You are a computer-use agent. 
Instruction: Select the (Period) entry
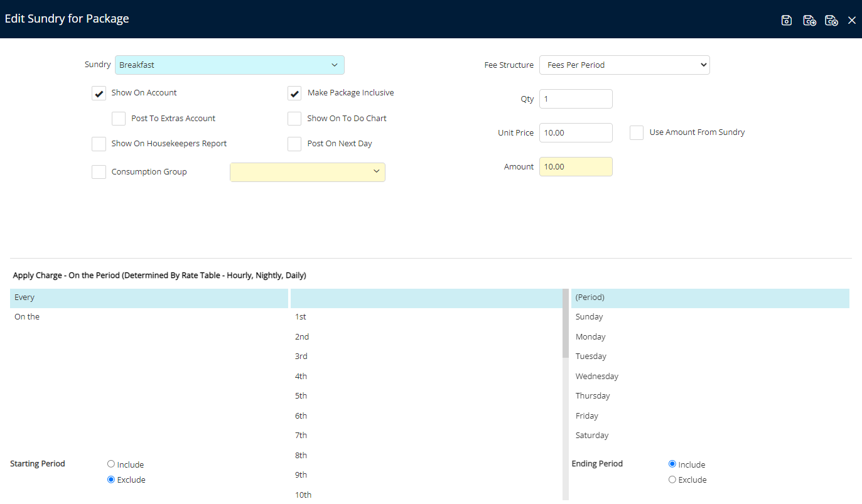click(710, 298)
